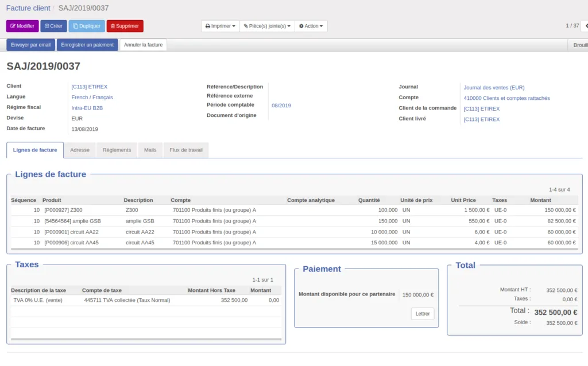Open the Imprimer dropdown

220,26
